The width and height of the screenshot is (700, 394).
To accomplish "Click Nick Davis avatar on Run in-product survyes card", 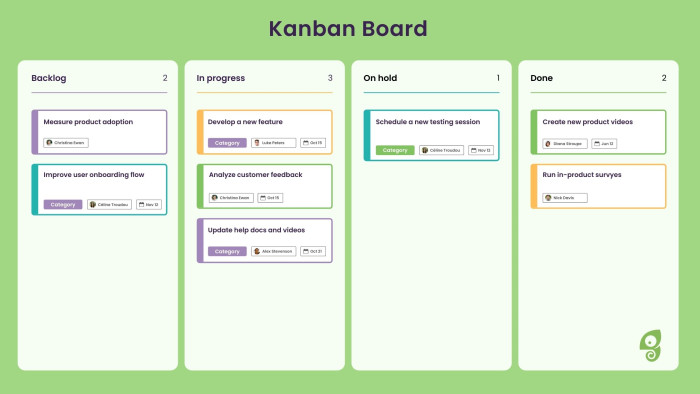I will point(548,198).
